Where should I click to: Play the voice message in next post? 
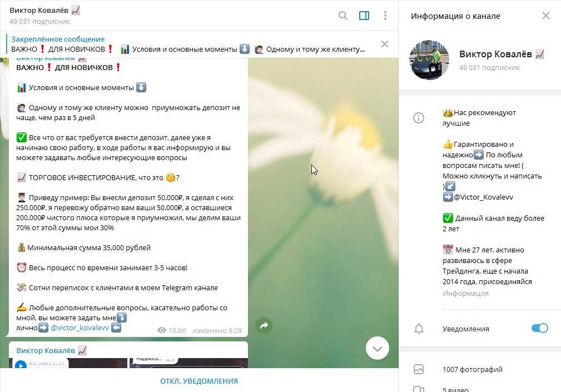pos(21,365)
